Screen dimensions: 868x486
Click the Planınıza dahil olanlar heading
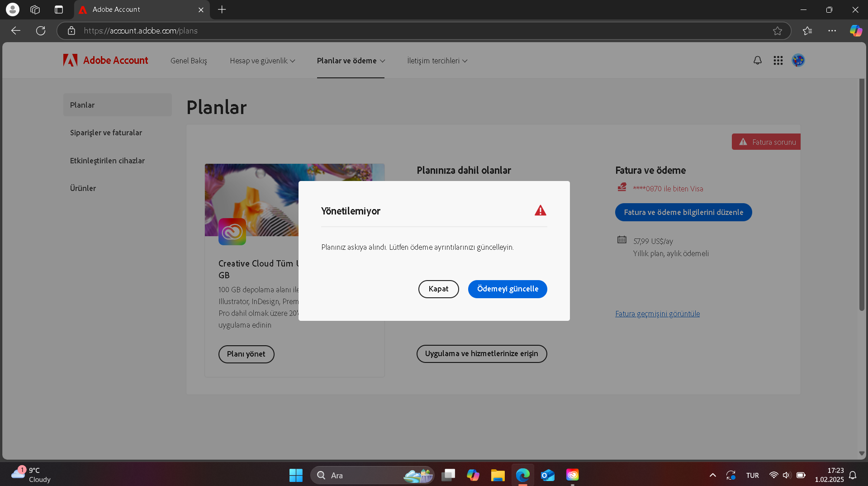(x=464, y=170)
